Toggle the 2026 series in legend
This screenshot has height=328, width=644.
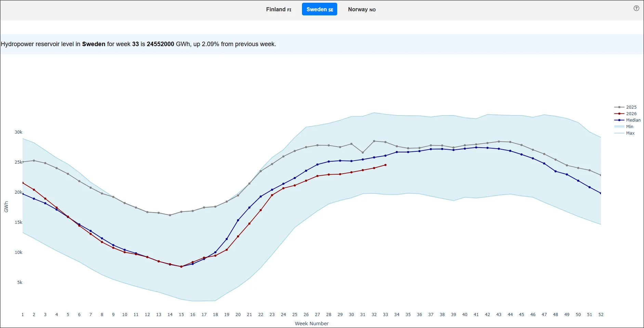tap(626, 113)
